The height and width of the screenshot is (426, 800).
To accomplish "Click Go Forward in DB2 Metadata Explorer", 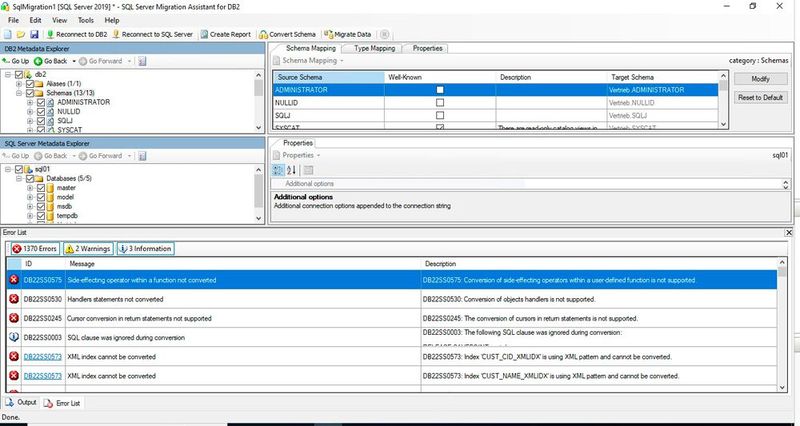I will coord(101,61).
